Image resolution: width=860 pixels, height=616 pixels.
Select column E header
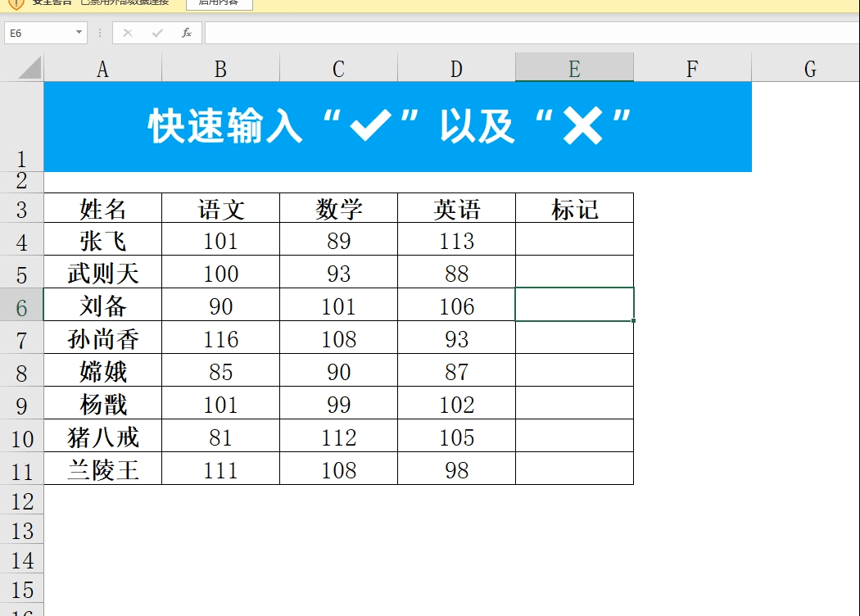pos(573,67)
